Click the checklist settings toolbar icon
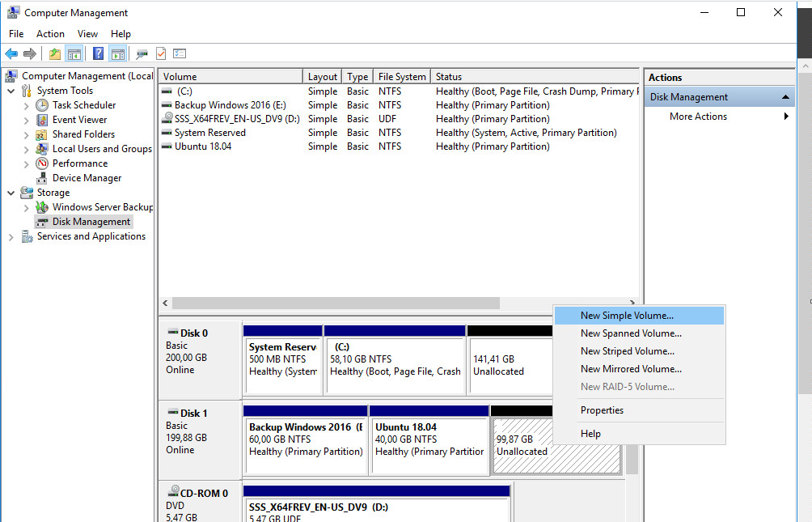The image size is (812, 522). point(180,54)
